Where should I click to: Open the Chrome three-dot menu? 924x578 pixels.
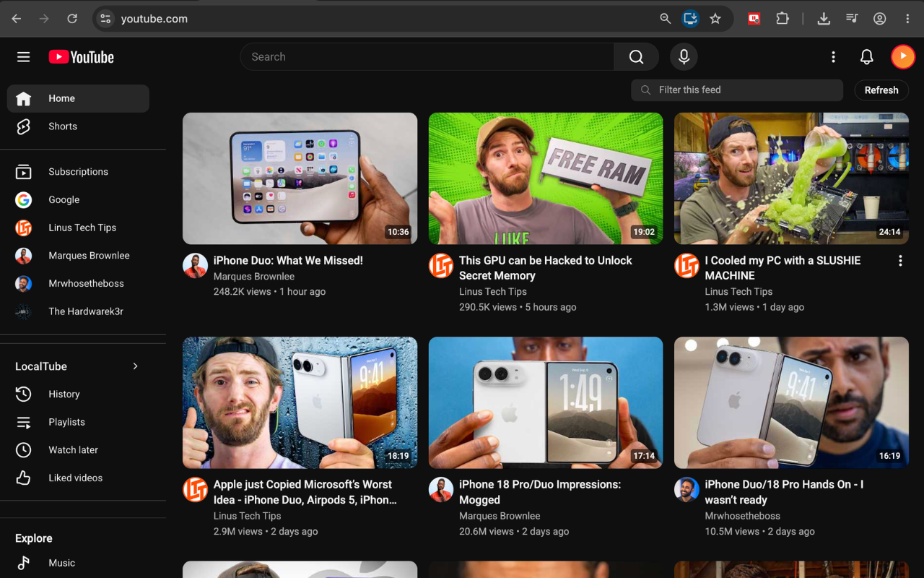pos(908,19)
